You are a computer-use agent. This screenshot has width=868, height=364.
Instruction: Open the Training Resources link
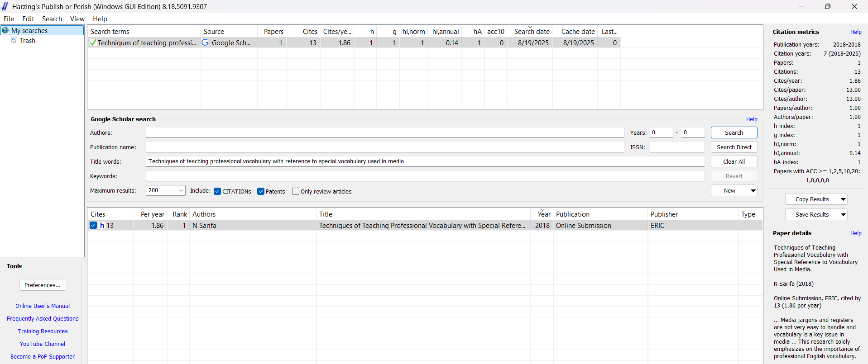(43, 331)
